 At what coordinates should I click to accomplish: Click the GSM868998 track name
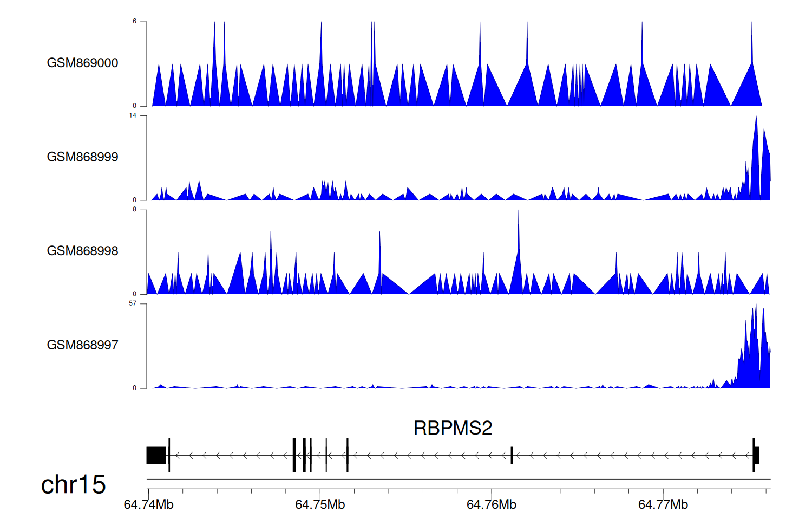82,251
